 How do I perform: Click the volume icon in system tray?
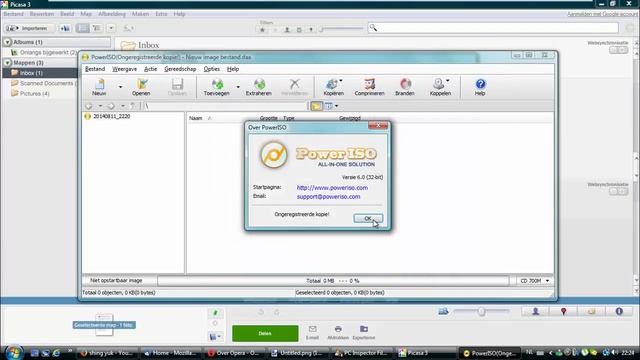click(615, 353)
